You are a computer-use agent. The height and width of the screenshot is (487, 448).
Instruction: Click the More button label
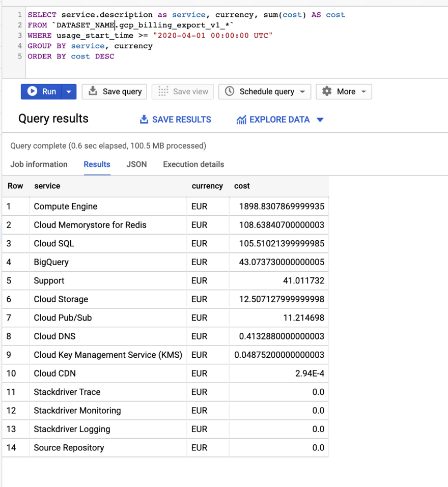tap(346, 92)
